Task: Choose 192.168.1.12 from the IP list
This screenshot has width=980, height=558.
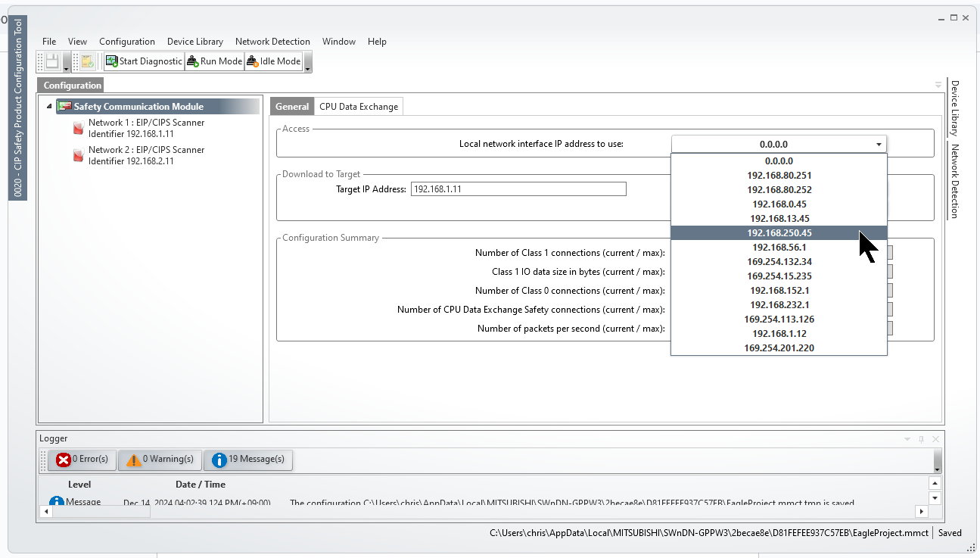Action: [x=779, y=334]
